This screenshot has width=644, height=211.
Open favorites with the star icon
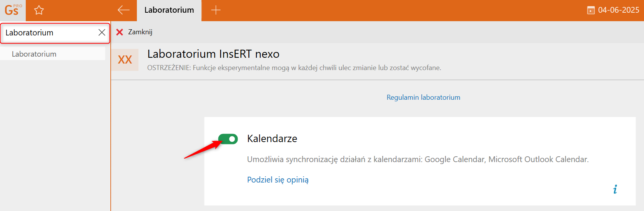point(39,10)
